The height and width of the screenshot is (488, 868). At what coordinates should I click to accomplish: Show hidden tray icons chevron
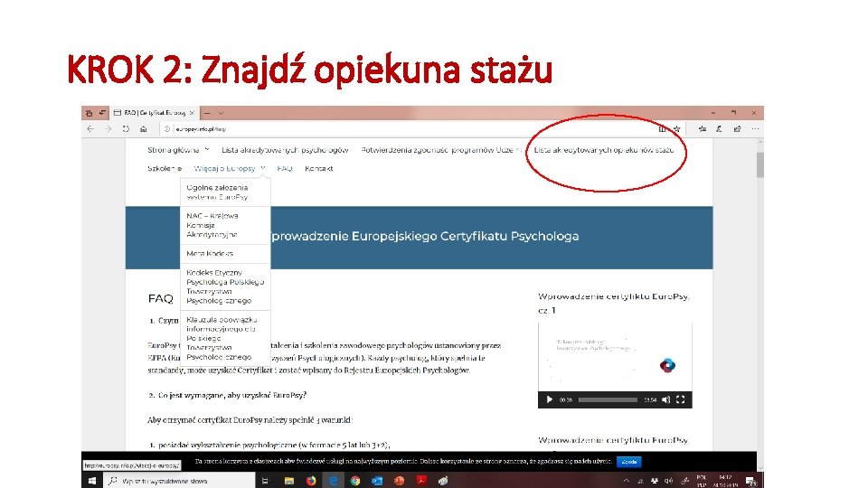pyautogui.click(x=626, y=481)
